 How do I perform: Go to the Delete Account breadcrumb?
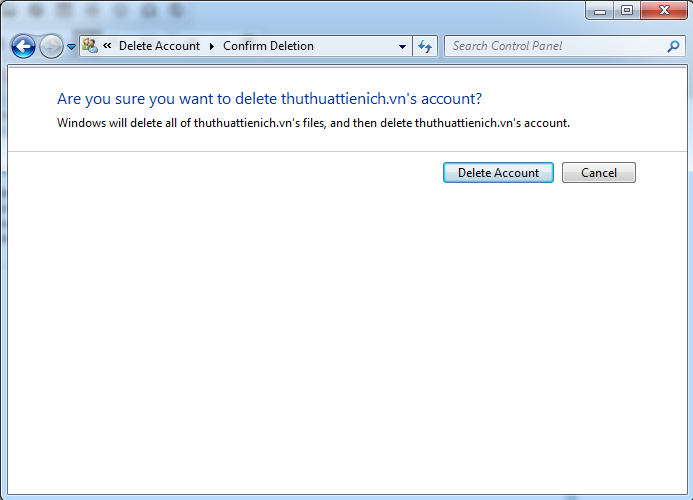pyautogui.click(x=159, y=46)
